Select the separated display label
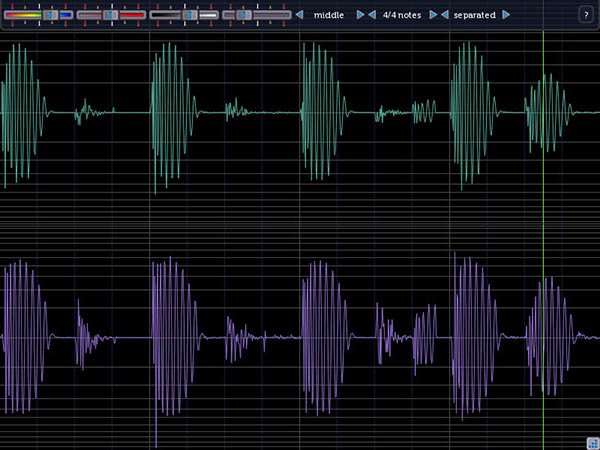The width and height of the screenshot is (600, 450). click(474, 15)
